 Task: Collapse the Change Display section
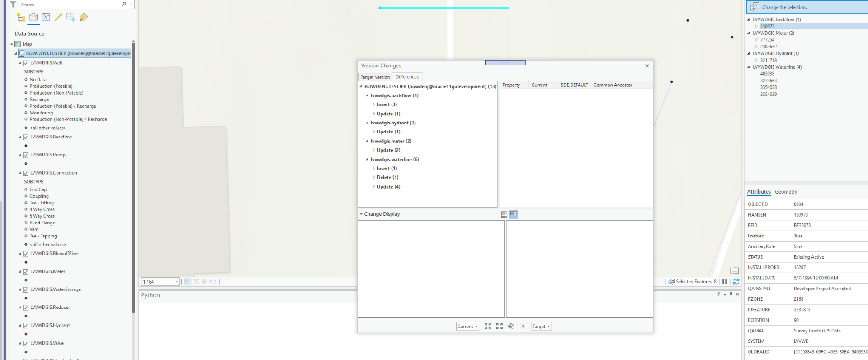click(361, 214)
